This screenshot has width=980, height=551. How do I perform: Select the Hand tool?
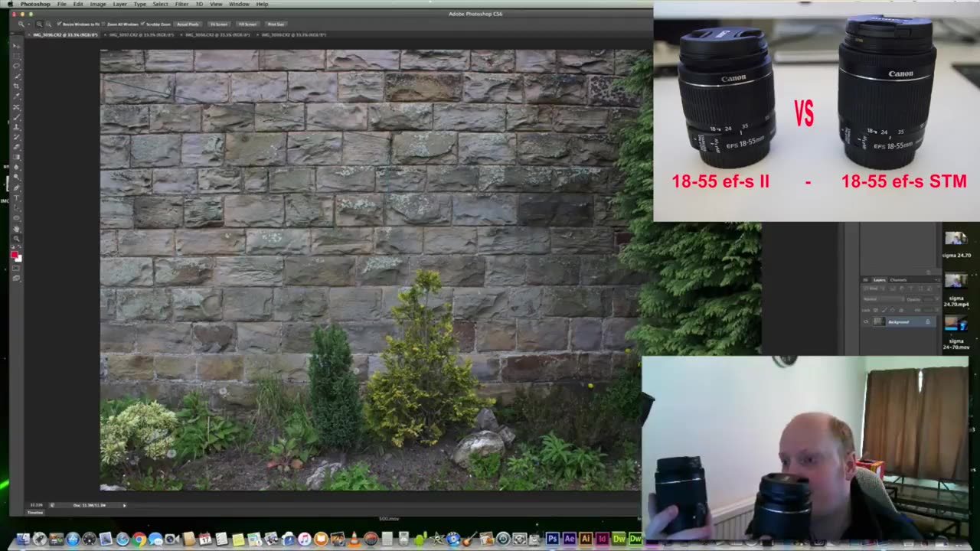coord(16,229)
